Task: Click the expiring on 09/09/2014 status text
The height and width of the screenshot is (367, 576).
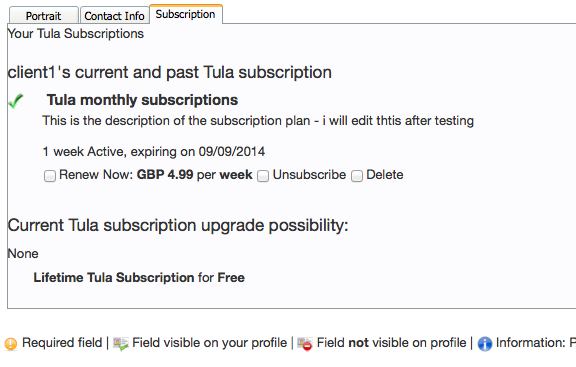Action: [x=154, y=151]
